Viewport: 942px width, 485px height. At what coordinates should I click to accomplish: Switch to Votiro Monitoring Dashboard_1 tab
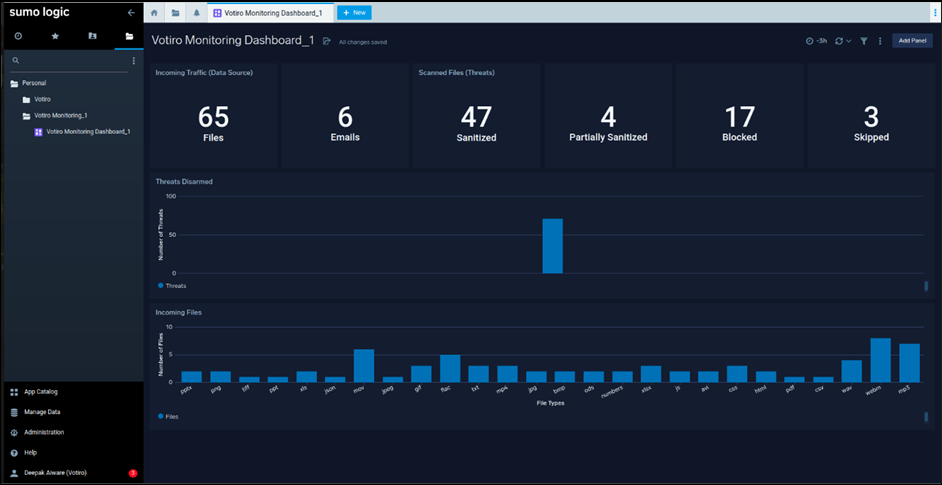tap(269, 13)
